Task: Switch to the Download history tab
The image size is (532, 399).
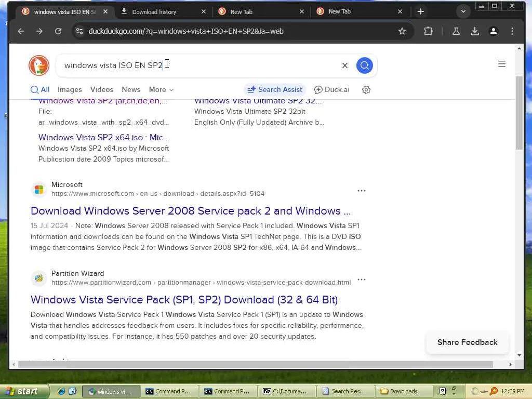Action: pos(163,11)
